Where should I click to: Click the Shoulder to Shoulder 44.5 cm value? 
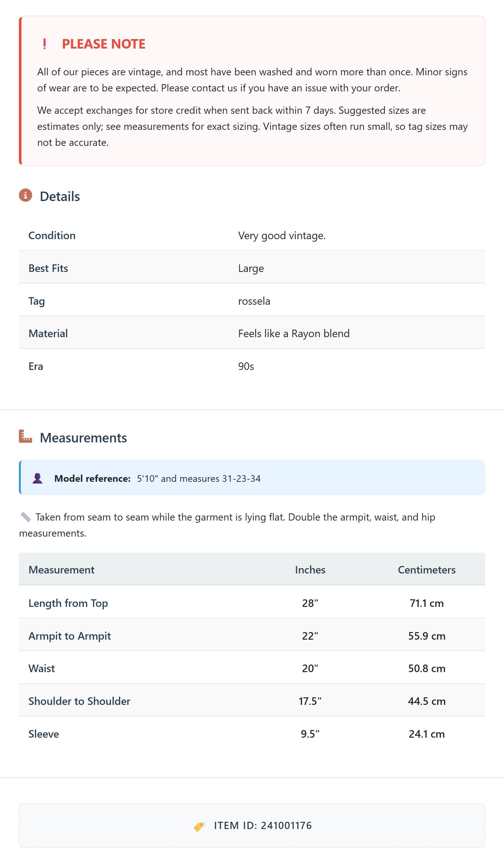[427, 701]
